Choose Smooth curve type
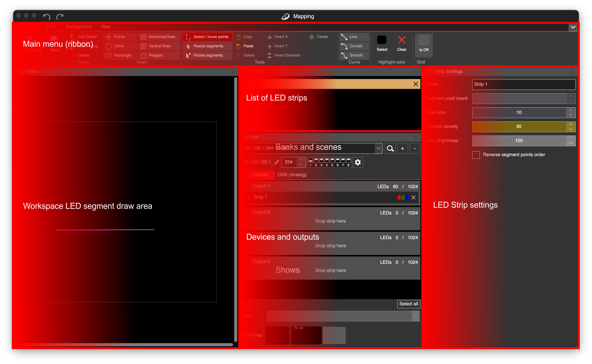 (354, 55)
